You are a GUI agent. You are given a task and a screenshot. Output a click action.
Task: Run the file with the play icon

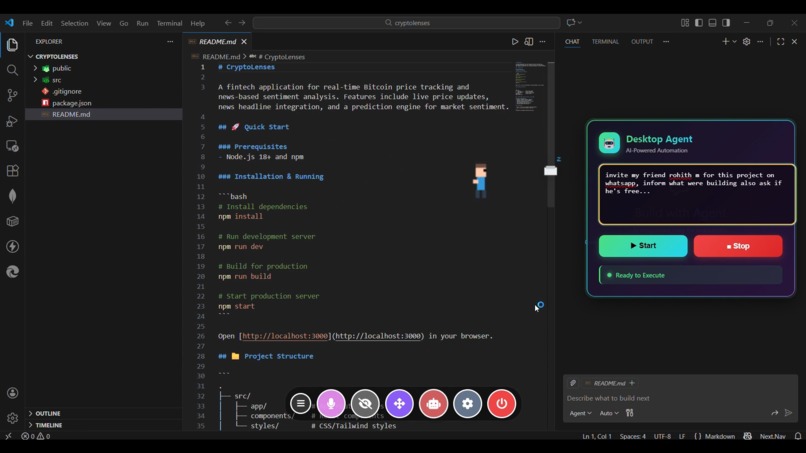pyautogui.click(x=515, y=42)
